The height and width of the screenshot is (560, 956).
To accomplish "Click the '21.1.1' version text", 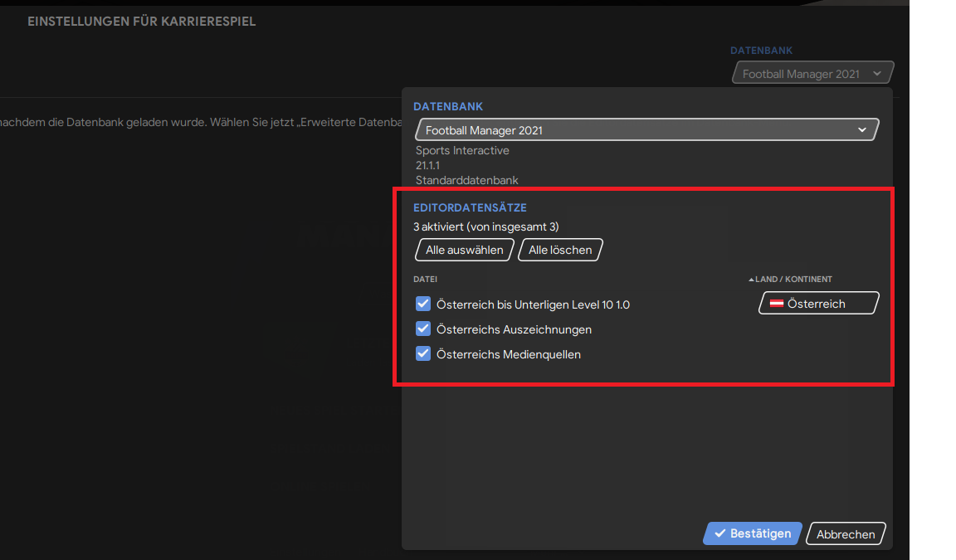I will pyautogui.click(x=427, y=165).
